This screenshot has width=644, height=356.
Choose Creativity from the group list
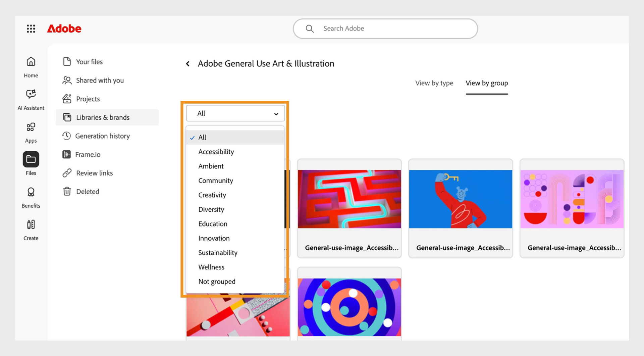[x=235, y=195]
